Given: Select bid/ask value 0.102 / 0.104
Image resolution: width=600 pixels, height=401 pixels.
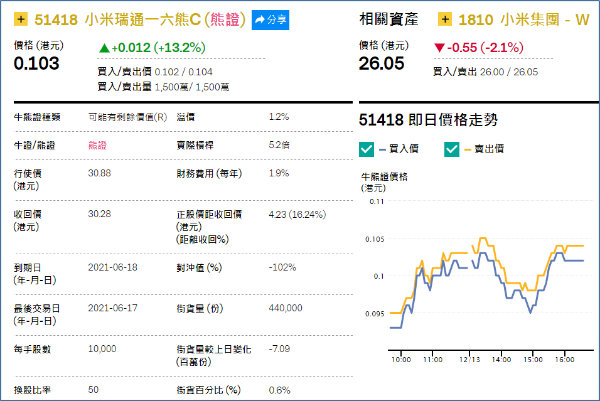Looking at the screenshot, I should 183,72.
